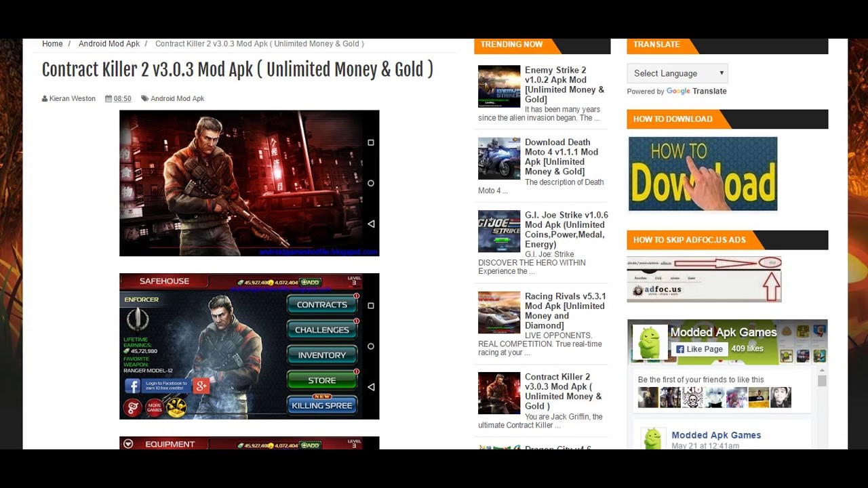This screenshot has width=868, height=488.
Task: Open the Contract Killer hero screenshot image
Action: 249,183
